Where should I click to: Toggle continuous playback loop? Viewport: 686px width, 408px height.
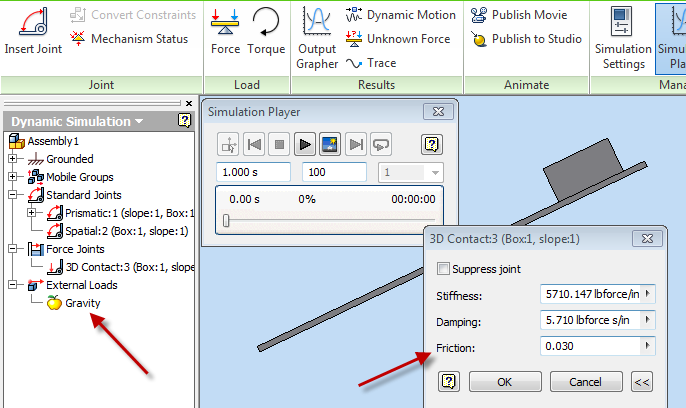coord(381,144)
